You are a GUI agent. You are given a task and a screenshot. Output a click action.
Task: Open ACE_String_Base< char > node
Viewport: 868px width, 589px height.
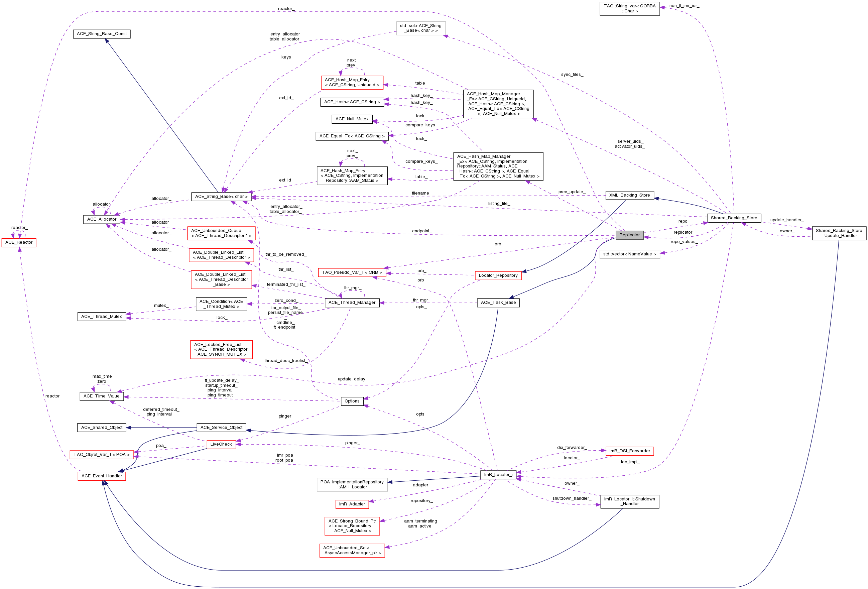221,197
